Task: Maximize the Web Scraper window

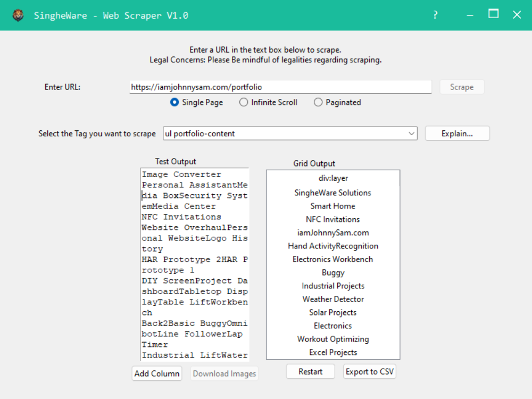Action: click(494, 14)
